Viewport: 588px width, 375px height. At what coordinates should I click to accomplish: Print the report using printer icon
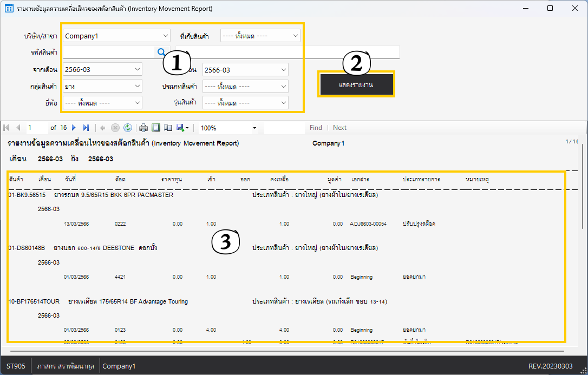pyautogui.click(x=143, y=128)
